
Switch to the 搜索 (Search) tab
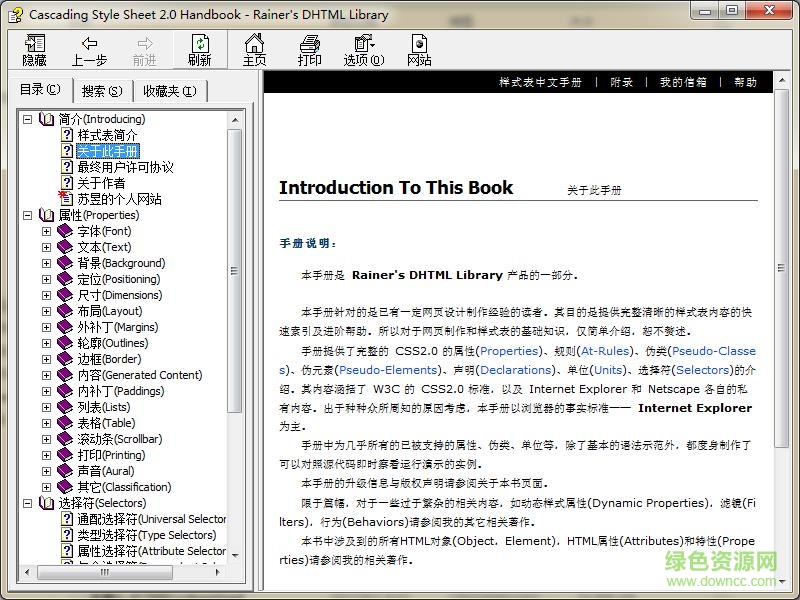[x=102, y=91]
